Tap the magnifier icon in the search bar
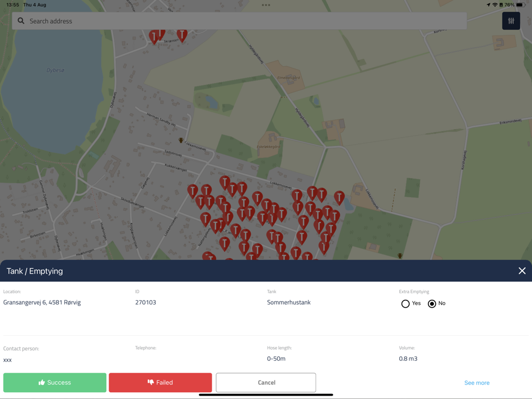 coord(21,21)
